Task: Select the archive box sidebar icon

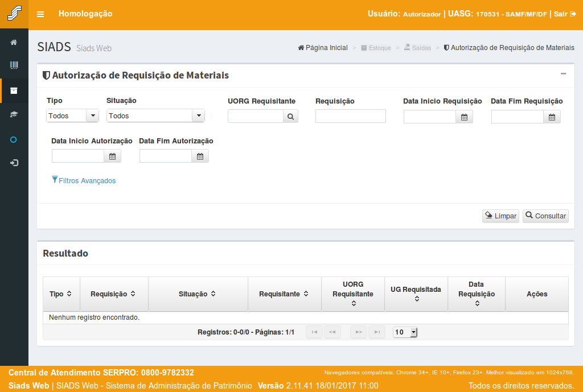Action: pyautogui.click(x=14, y=90)
